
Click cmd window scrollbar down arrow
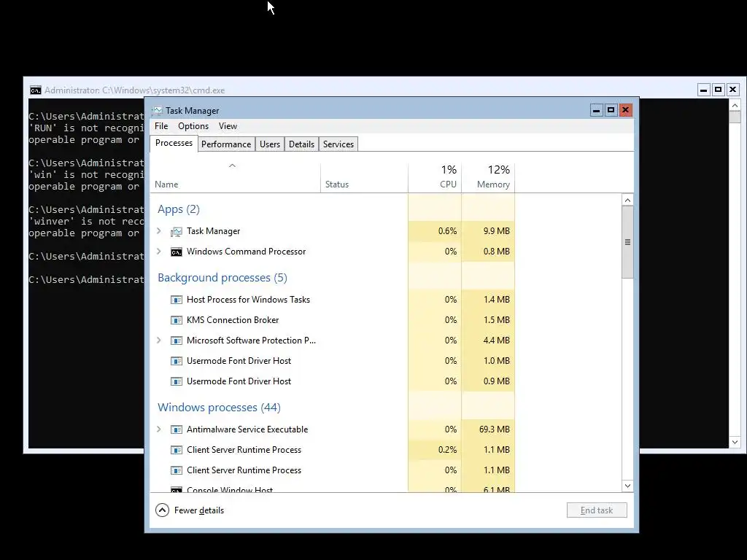coord(735,443)
